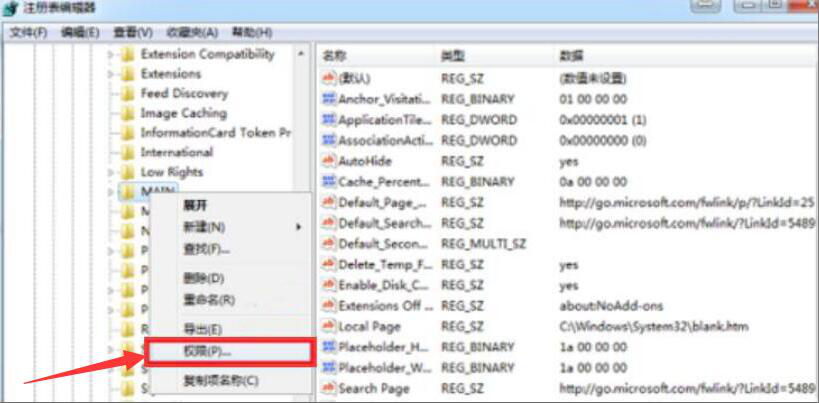Select the Enable_Disk_C... value name

click(383, 285)
